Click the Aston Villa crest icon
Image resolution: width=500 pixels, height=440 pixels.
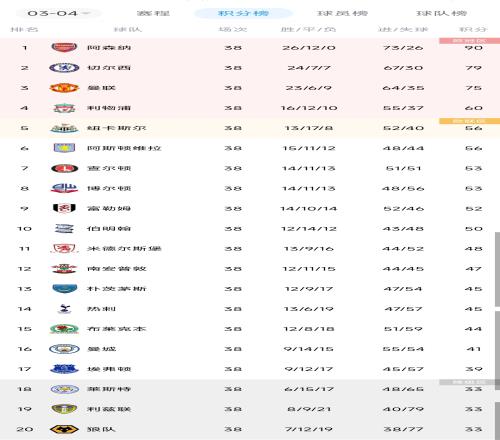click(x=64, y=148)
